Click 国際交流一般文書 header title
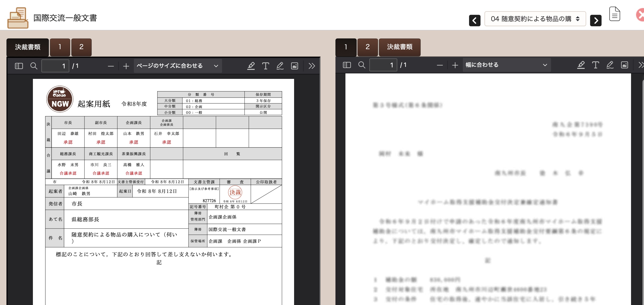The width and height of the screenshot is (644, 305). coord(65,18)
